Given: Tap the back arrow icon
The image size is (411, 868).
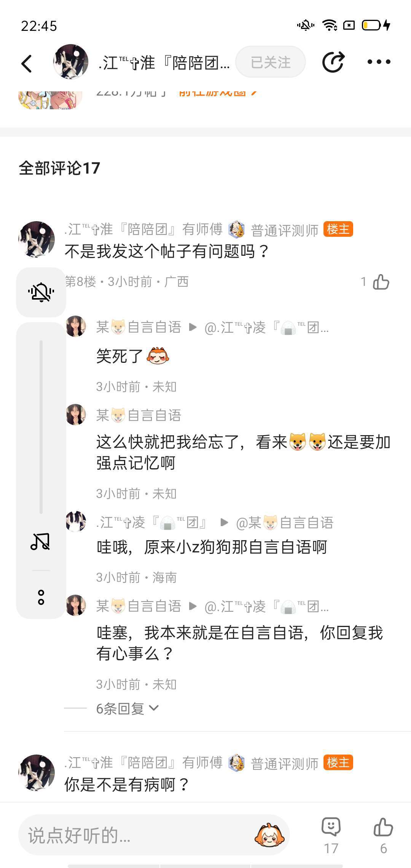Looking at the screenshot, I should 27,63.
